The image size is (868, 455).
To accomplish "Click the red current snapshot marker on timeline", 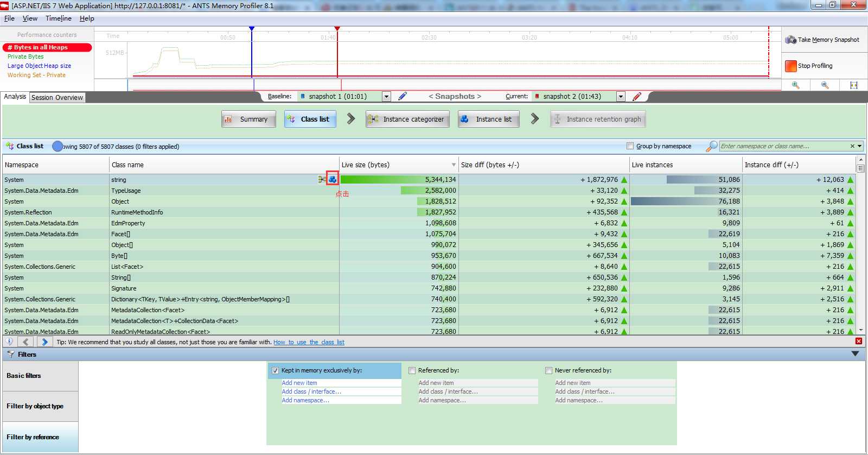I will click(337, 29).
